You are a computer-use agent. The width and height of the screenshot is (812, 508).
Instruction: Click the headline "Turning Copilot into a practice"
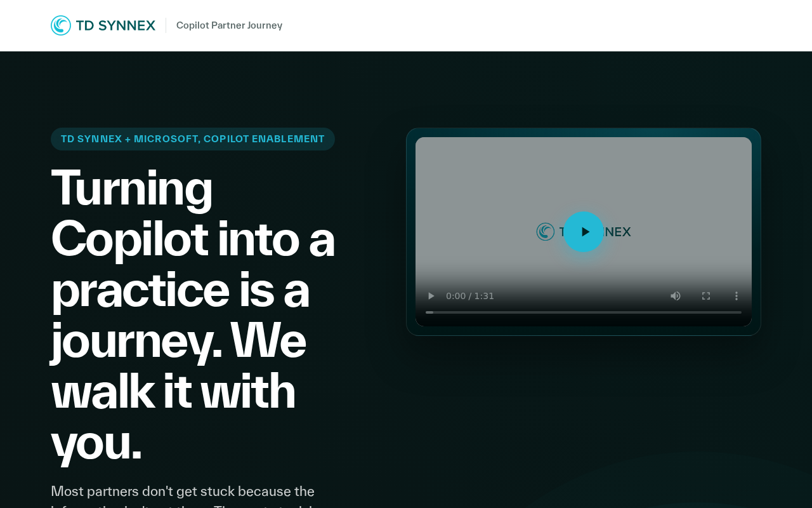[193, 314]
